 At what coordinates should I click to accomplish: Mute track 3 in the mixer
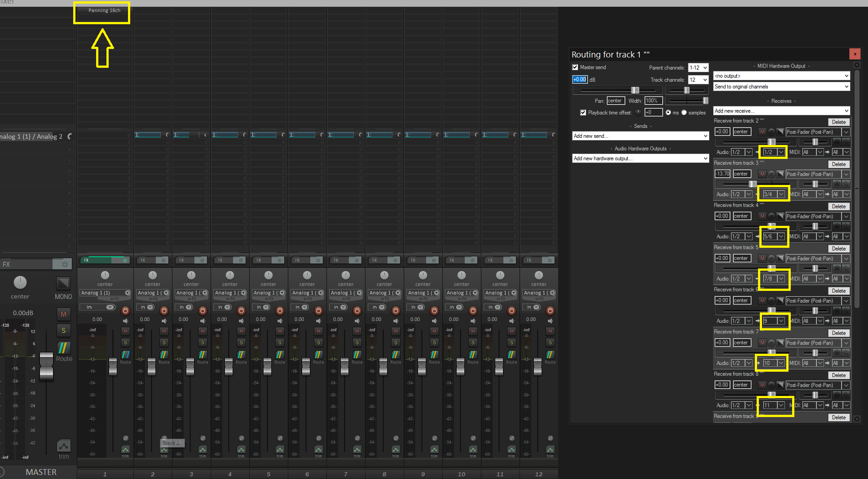[x=203, y=331]
